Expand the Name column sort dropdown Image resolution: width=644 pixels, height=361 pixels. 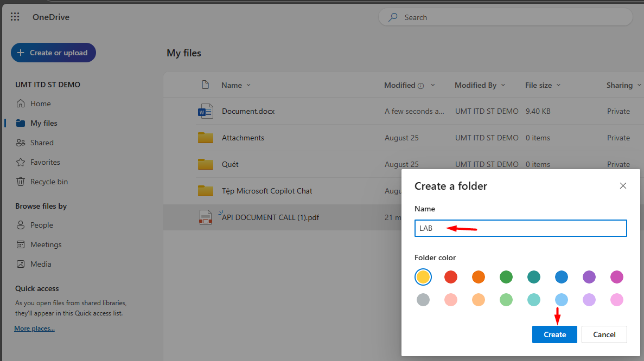pos(248,85)
